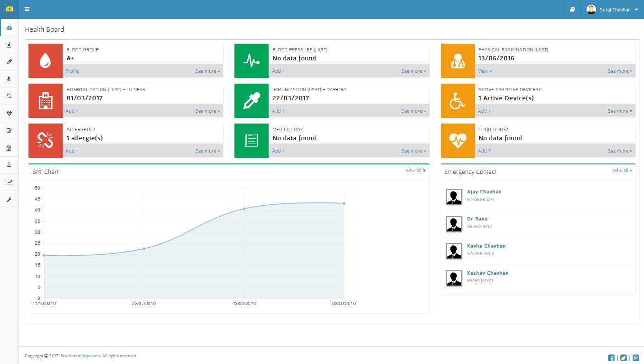Screen dimensions: 644x364
Task: Click Add + under Conditions
Action: [485, 151]
